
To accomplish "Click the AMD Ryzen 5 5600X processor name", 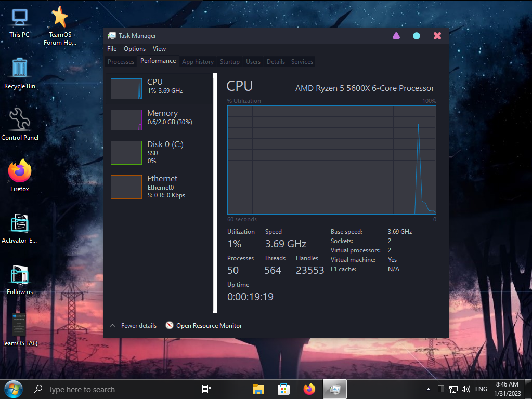I will (365, 88).
